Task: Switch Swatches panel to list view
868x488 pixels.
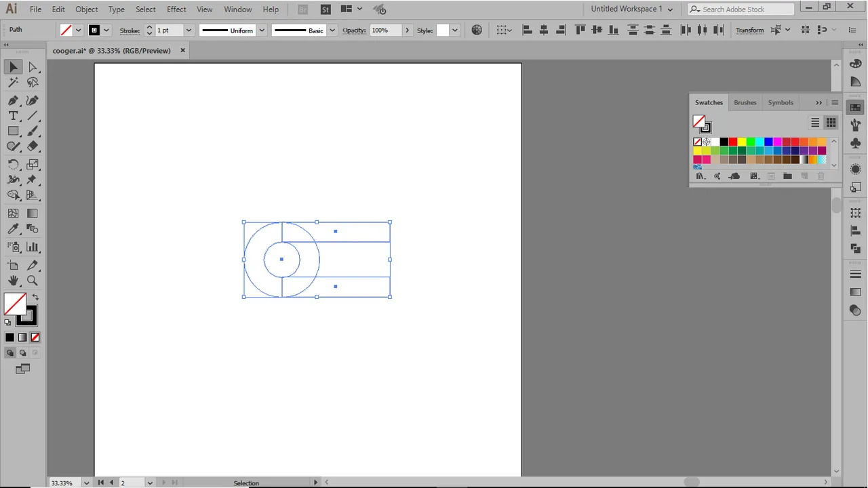Action: (x=815, y=123)
